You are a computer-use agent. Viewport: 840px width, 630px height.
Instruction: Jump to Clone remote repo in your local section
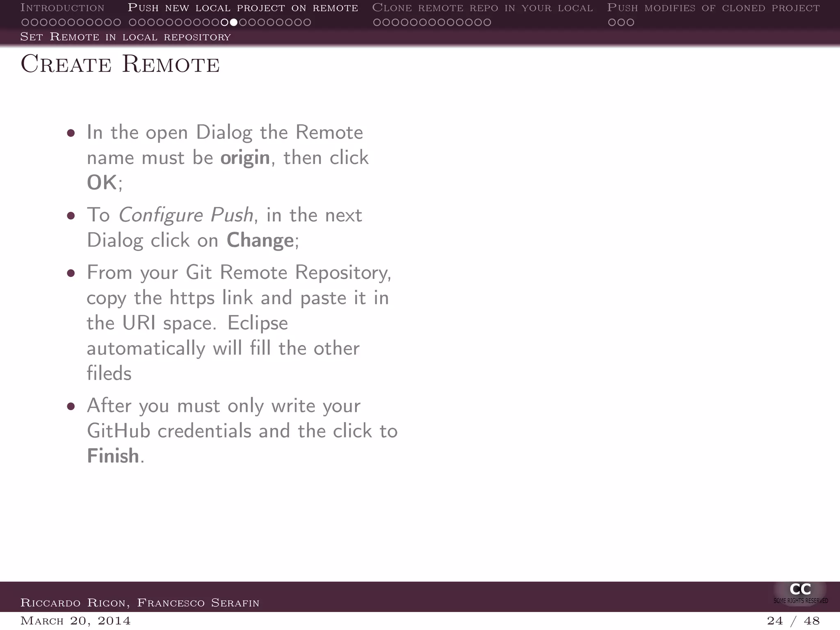482,8
